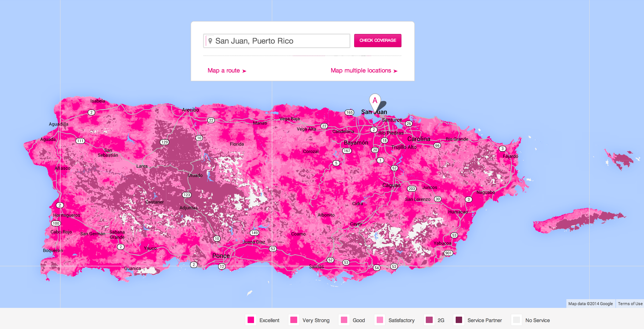Click arrow beside Map multiple locations

click(395, 71)
